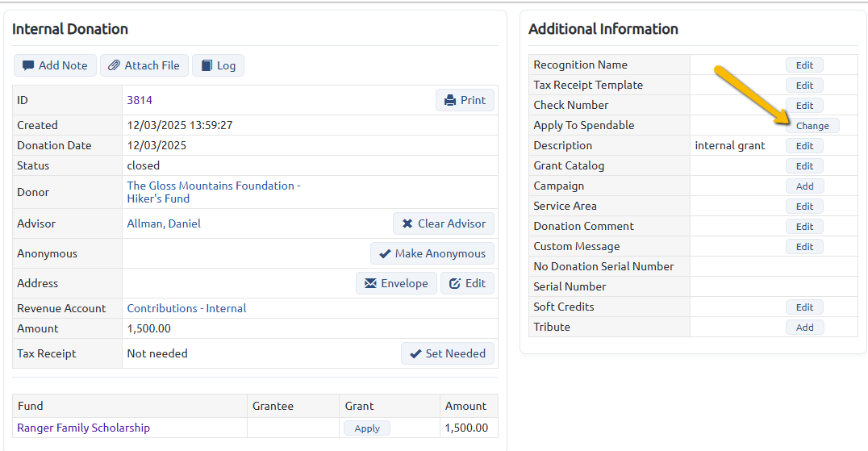Viewport: 868px width, 451px height.
Task: Apply grant for Ranger Family Scholarship
Action: (x=367, y=428)
